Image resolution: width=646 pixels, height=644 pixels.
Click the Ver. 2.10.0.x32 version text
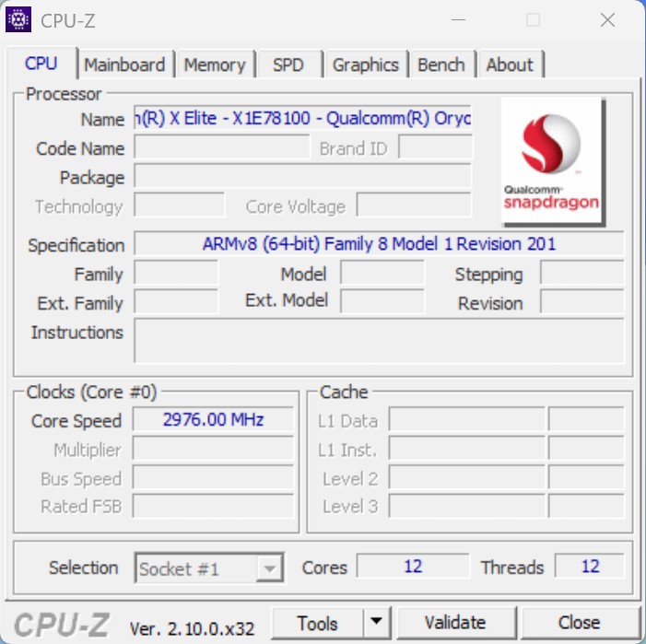pyautogui.click(x=192, y=628)
